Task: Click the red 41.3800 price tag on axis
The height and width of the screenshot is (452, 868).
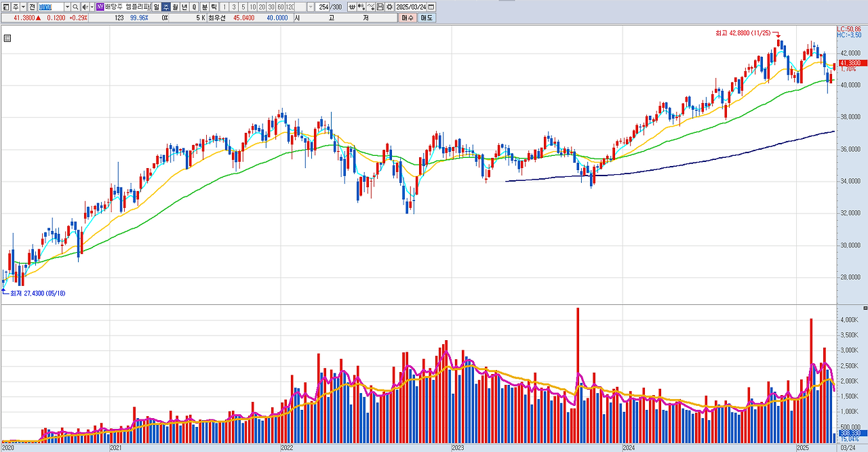Action: pyautogui.click(x=852, y=62)
